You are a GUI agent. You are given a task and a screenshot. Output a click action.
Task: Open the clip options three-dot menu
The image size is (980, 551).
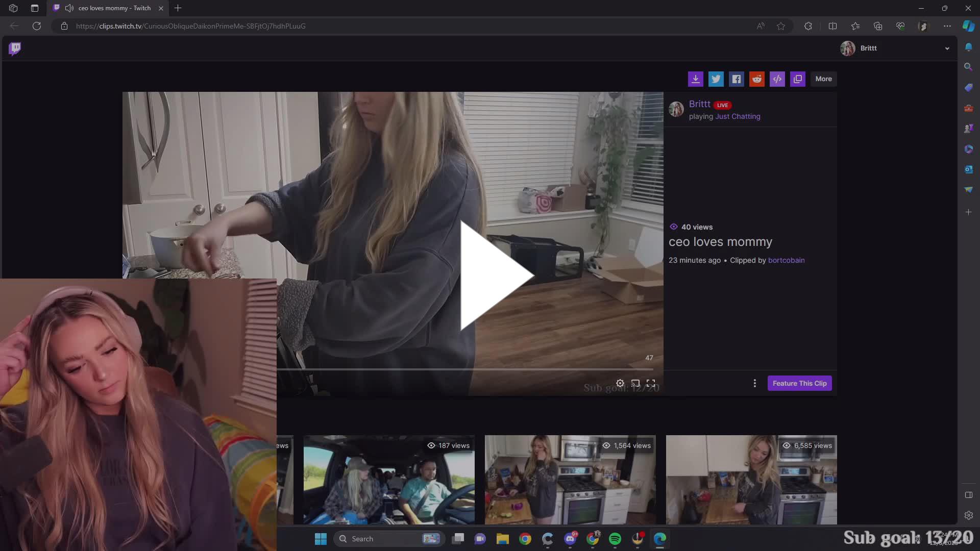point(754,383)
